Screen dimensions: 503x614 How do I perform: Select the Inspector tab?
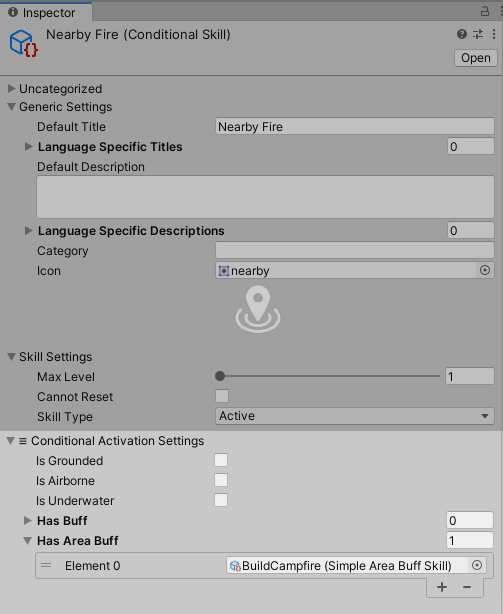click(x=46, y=12)
